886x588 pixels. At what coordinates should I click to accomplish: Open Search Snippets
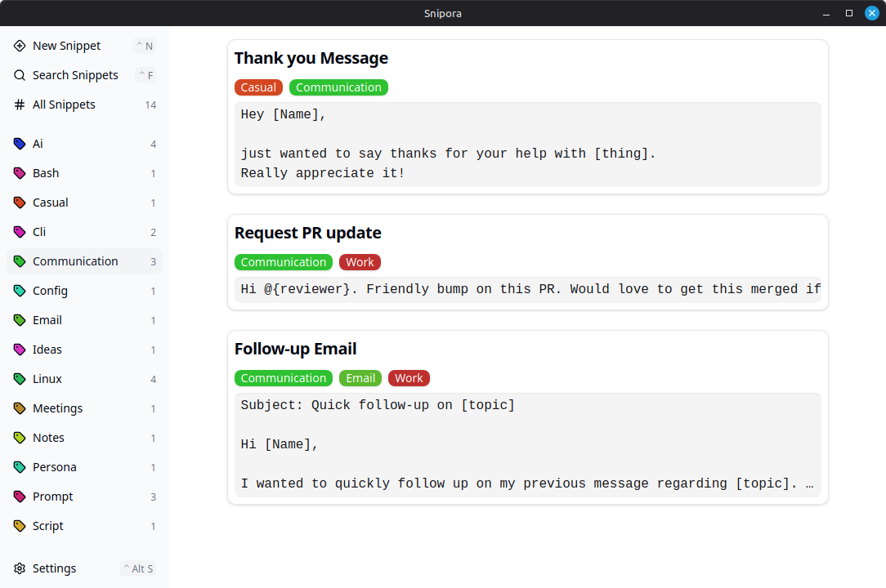85,75
